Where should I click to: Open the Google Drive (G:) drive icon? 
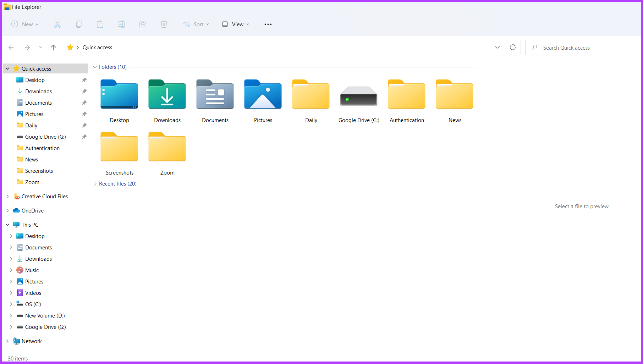pos(358,95)
